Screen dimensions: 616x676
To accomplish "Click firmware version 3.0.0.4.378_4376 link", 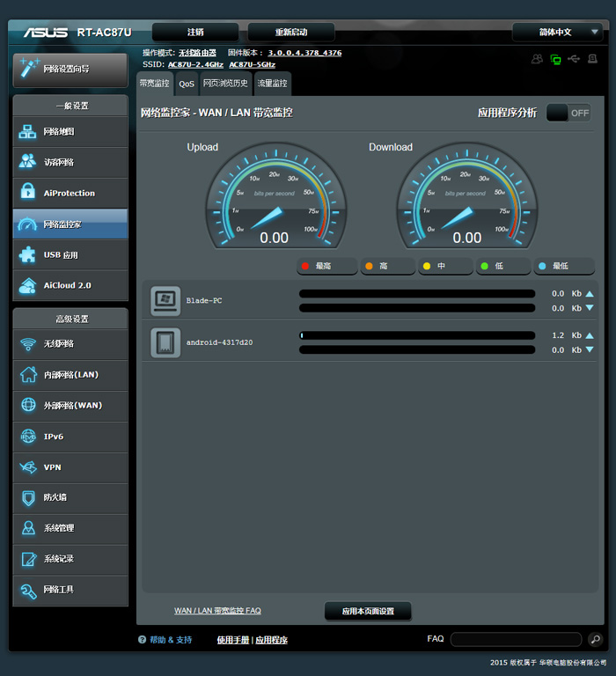I will click(x=304, y=53).
